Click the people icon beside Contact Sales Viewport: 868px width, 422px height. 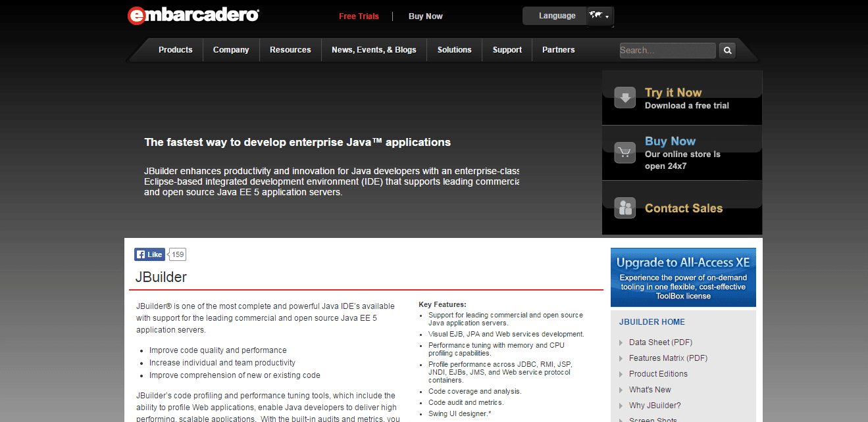625,208
